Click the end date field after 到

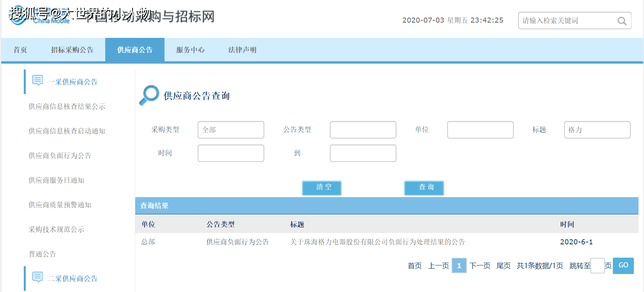[x=363, y=153]
